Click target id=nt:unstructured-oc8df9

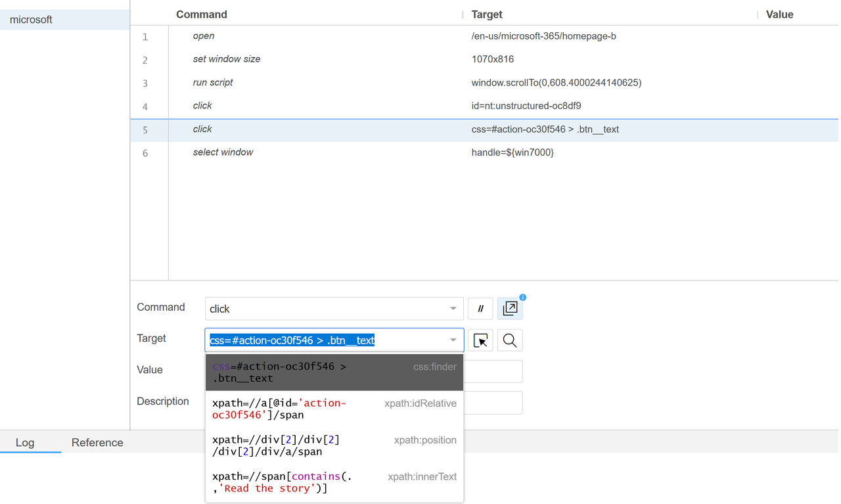click(526, 106)
